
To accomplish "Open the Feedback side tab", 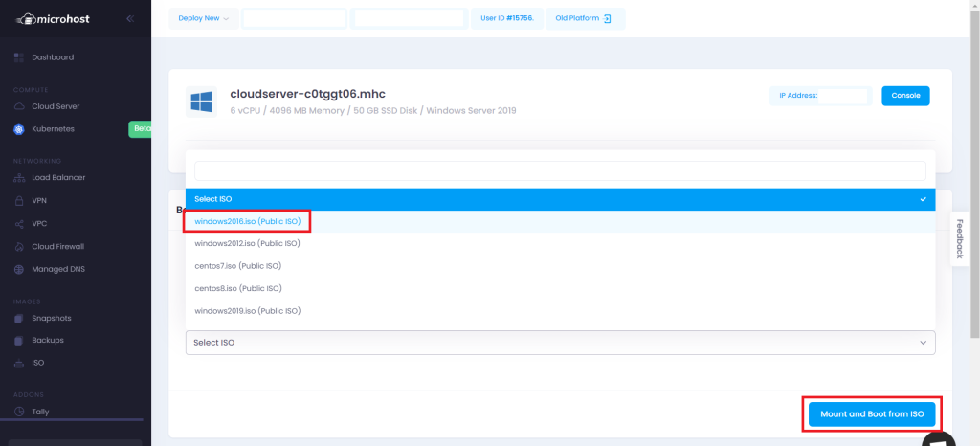I will (x=960, y=238).
